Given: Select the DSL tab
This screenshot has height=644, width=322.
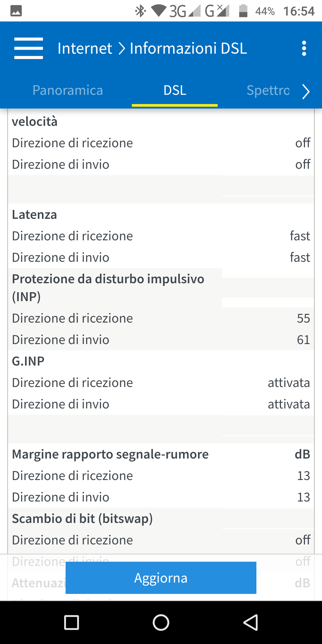Looking at the screenshot, I should [175, 90].
